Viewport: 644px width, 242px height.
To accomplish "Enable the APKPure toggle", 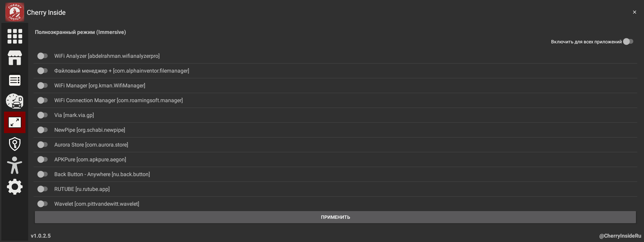I will tap(43, 159).
